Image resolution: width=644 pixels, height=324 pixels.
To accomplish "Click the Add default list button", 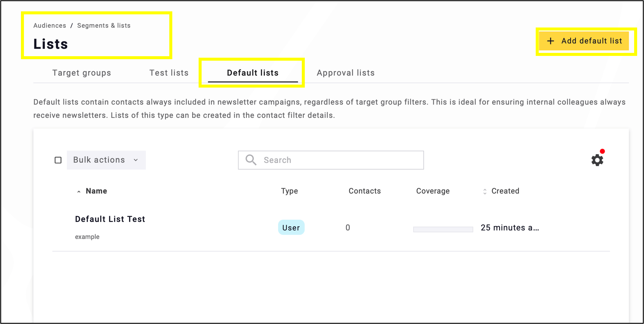I will point(584,41).
